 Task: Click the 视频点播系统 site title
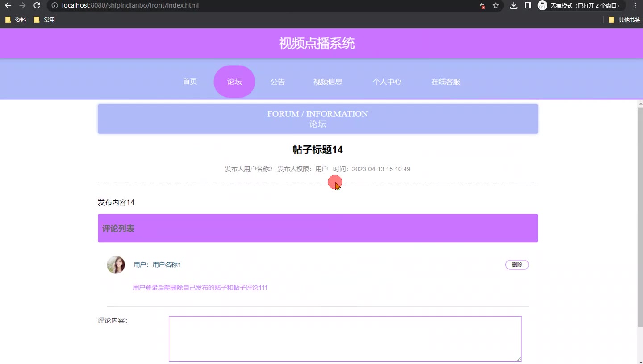(x=317, y=43)
